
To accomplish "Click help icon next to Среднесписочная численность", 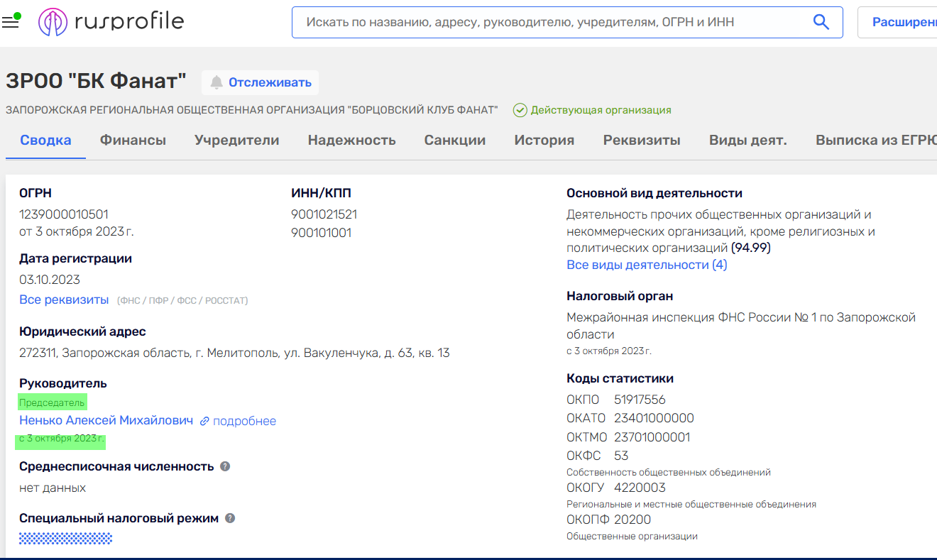I will tap(225, 466).
